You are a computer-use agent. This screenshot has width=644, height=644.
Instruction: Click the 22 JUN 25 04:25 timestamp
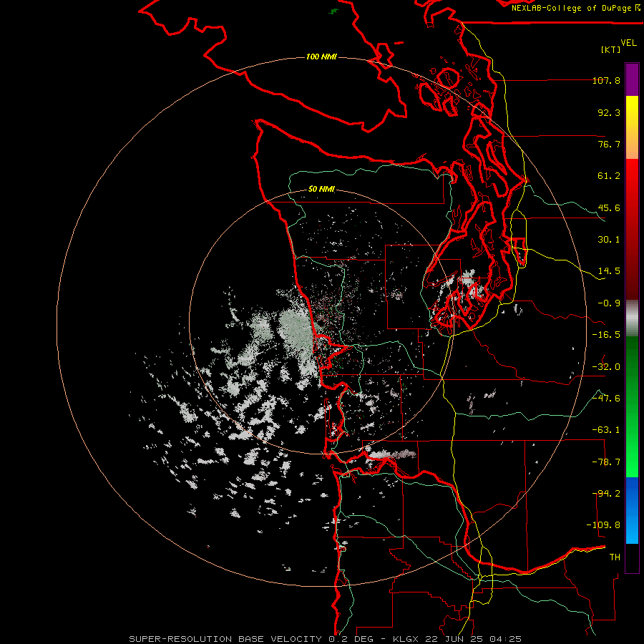[x=474, y=639]
